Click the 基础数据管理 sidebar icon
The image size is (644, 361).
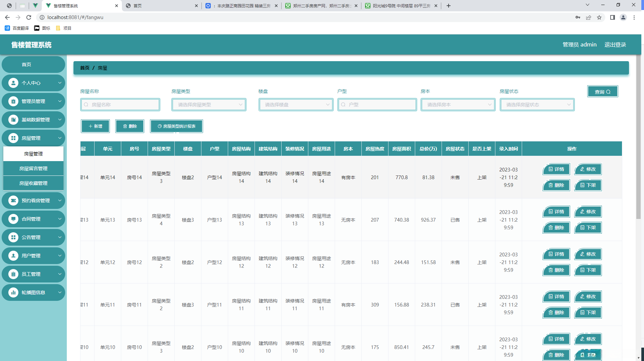(x=13, y=120)
